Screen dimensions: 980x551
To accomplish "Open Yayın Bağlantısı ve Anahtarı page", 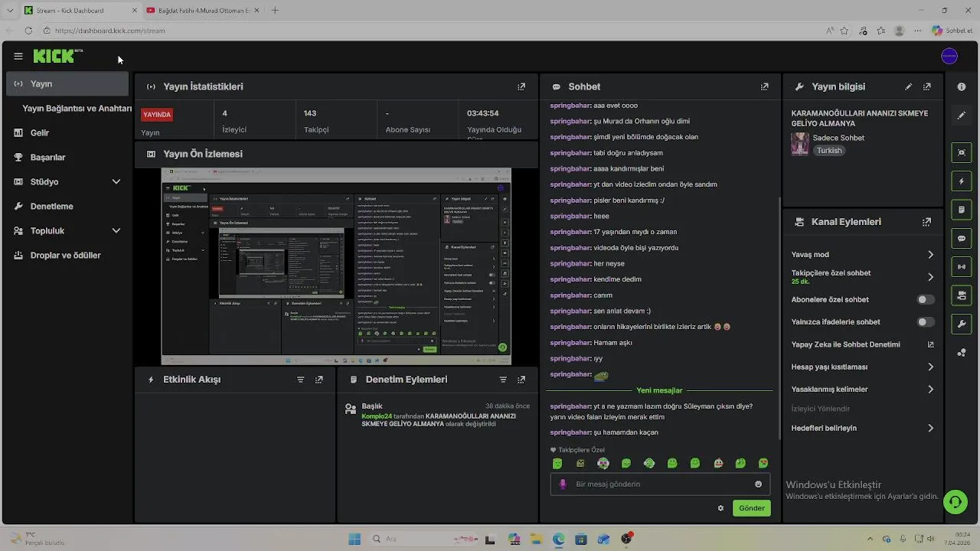I will pos(77,109).
